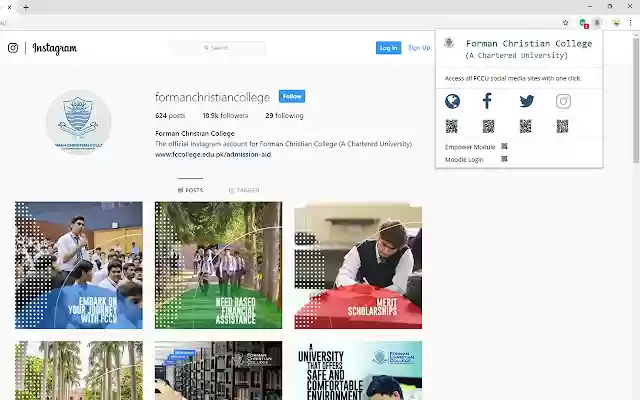Click the 29 following count

(x=284, y=116)
